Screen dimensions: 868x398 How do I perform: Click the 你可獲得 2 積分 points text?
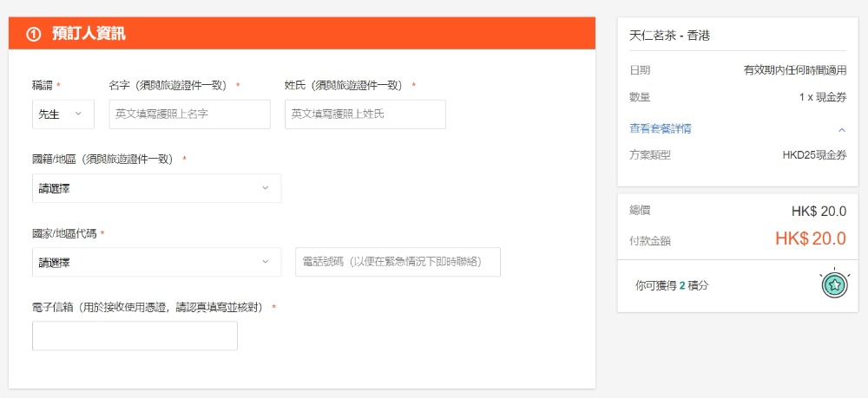[672, 284]
